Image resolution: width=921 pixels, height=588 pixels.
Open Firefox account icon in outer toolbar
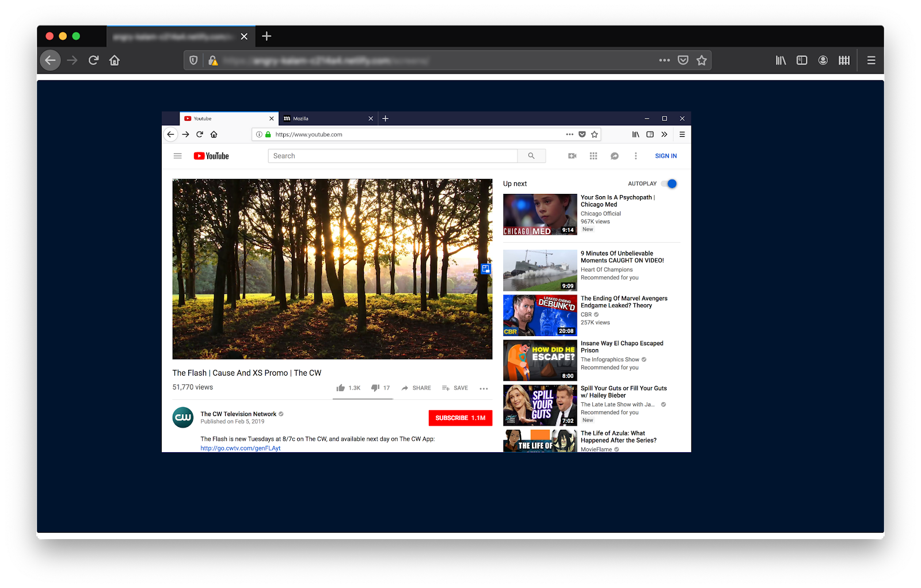823,60
